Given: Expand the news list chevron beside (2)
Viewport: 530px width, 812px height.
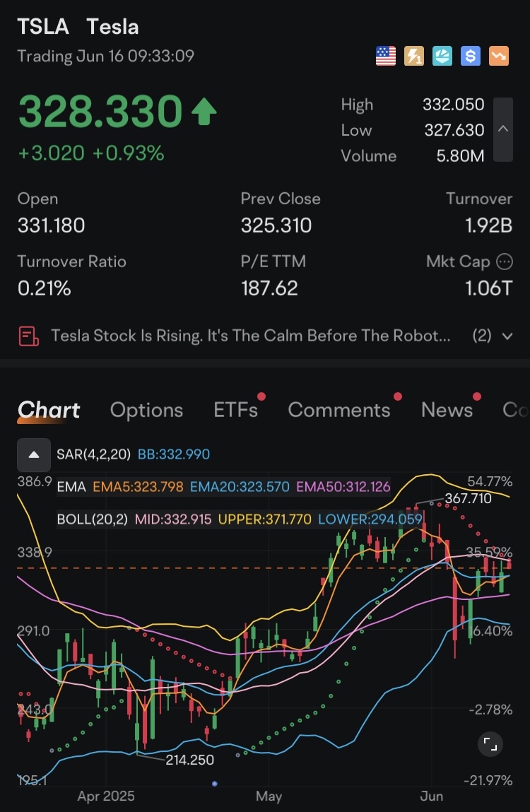Looking at the screenshot, I should pos(507,336).
